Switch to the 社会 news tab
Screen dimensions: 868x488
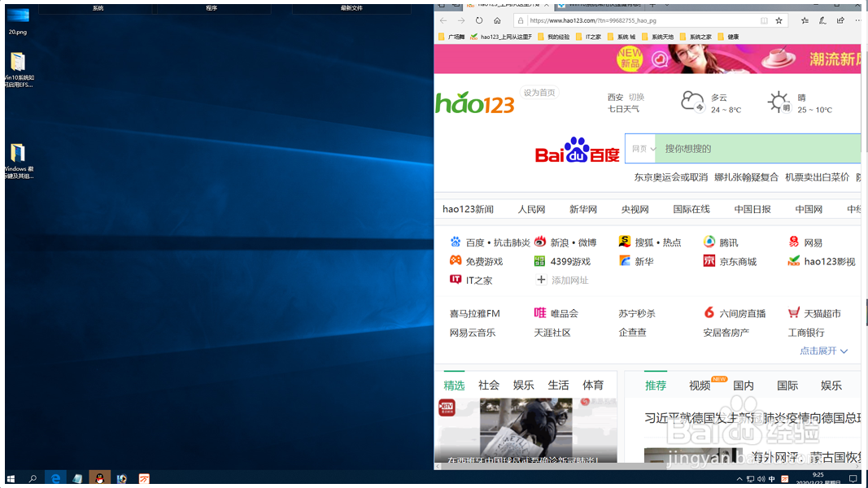click(x=489, y=385)
